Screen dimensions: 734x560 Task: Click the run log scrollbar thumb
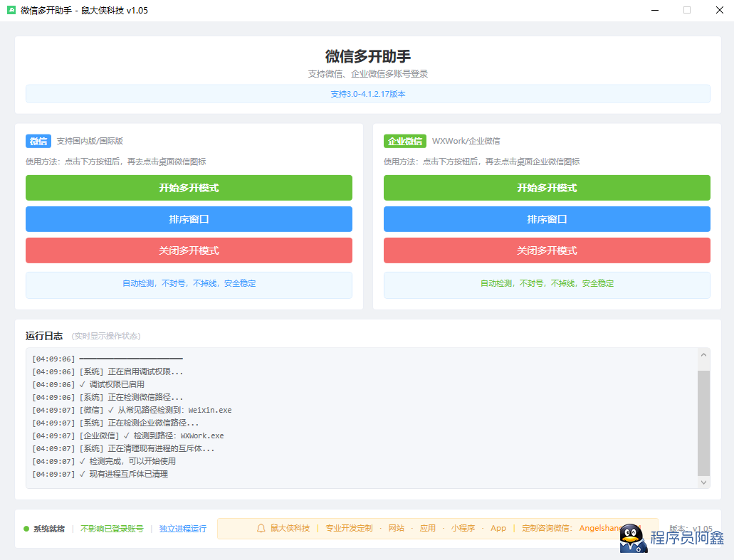[703, 423]
